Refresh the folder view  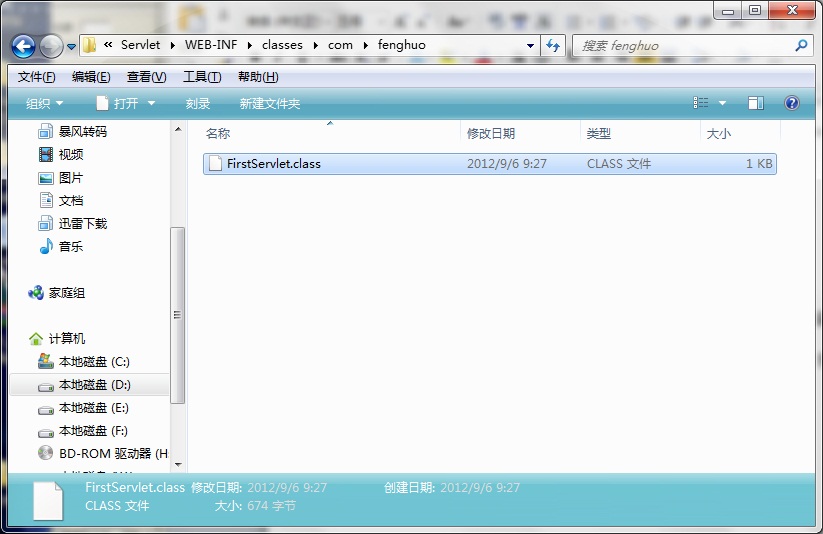pos(553,46)
